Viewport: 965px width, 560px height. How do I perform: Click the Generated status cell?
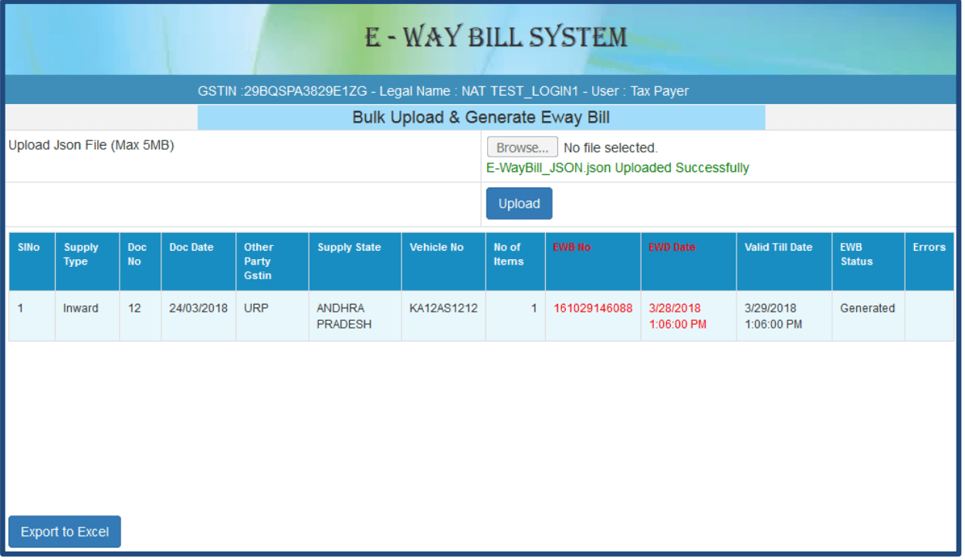867,308
